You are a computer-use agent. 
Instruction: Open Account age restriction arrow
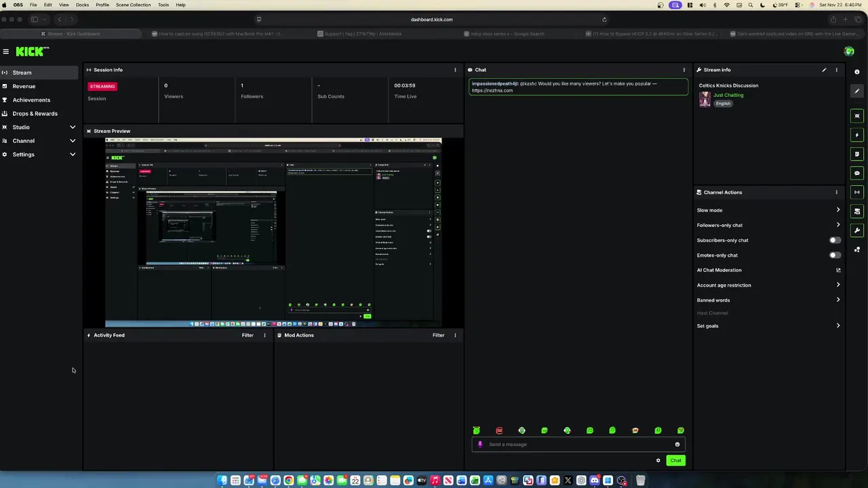[x=838, y=285]
